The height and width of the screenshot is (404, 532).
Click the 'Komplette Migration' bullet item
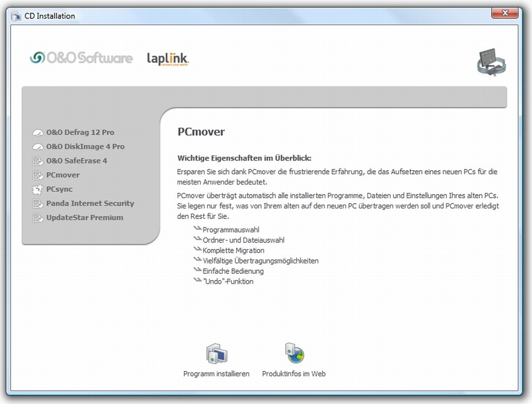(x=233, y=250)
